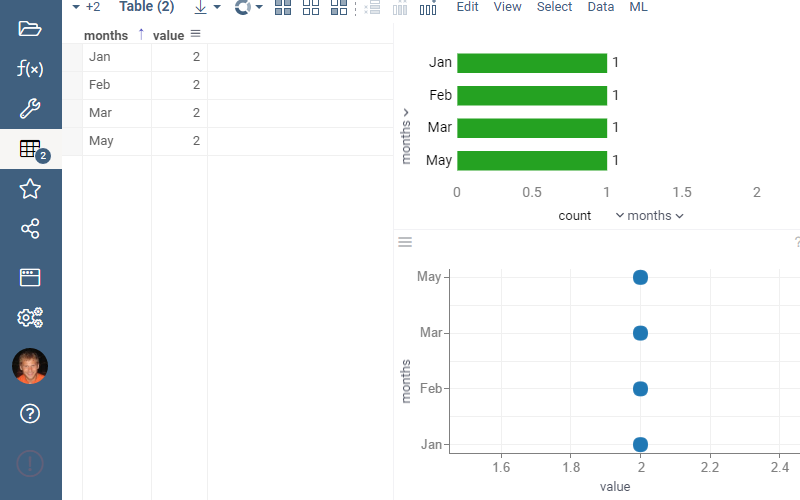Open favorites star icon

pyautogui.click(x=30, y=188)
